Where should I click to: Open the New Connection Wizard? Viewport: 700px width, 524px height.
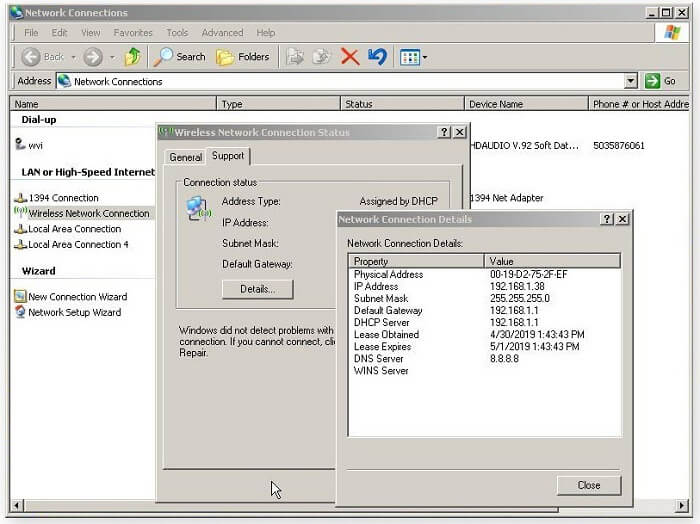[x=71, y=296]
